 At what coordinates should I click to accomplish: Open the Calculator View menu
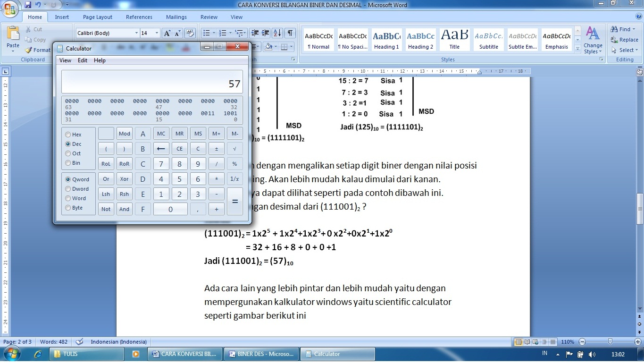pyautogui.click(x=65, y=60)
